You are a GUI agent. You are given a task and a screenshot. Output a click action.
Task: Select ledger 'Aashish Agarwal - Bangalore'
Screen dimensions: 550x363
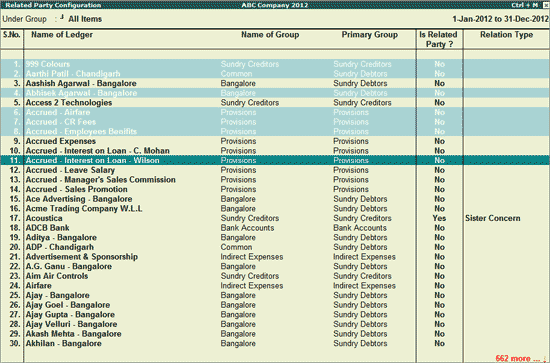81,83
